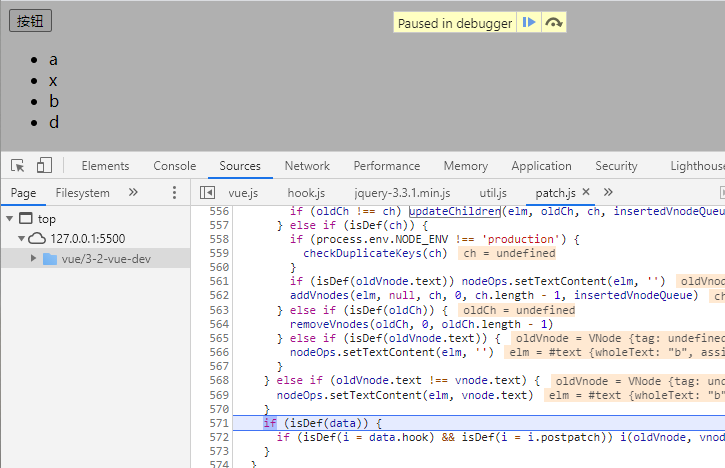Set breakpoint on line 569 gutter
Image resolution: width=725 pixels, height=468 pixels.
219,395
